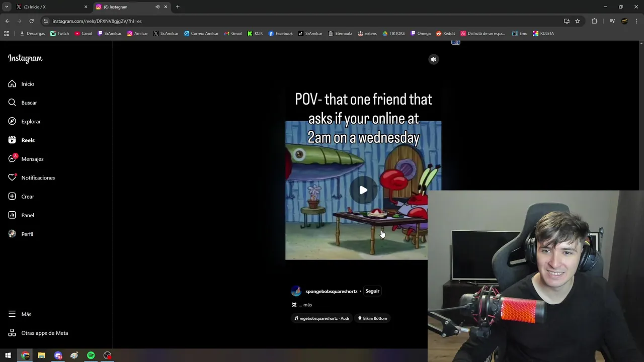Open the Emu bookmark
Image resolution: width=644 pixels, height=362 pixels.
(x=520, y=34)
